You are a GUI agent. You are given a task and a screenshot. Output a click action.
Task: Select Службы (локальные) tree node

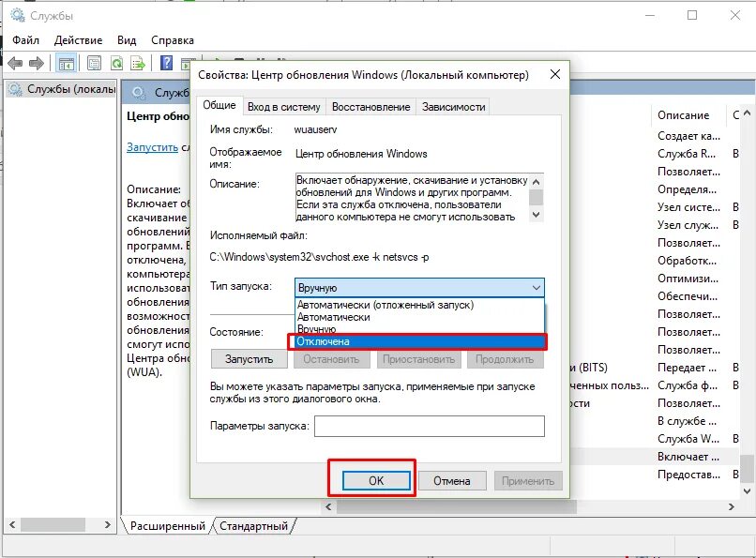[62, 89]
